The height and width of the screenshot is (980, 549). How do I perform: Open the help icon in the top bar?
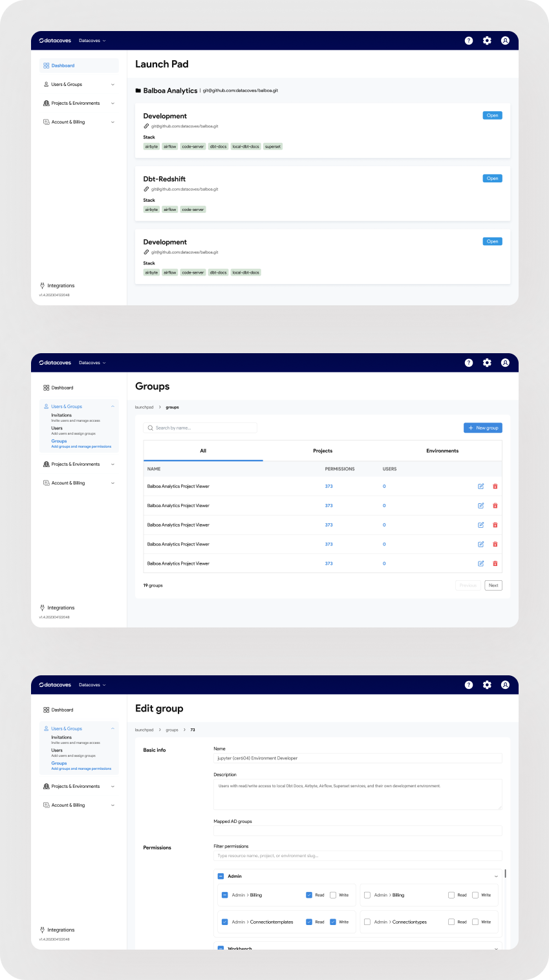coord(469,40)
